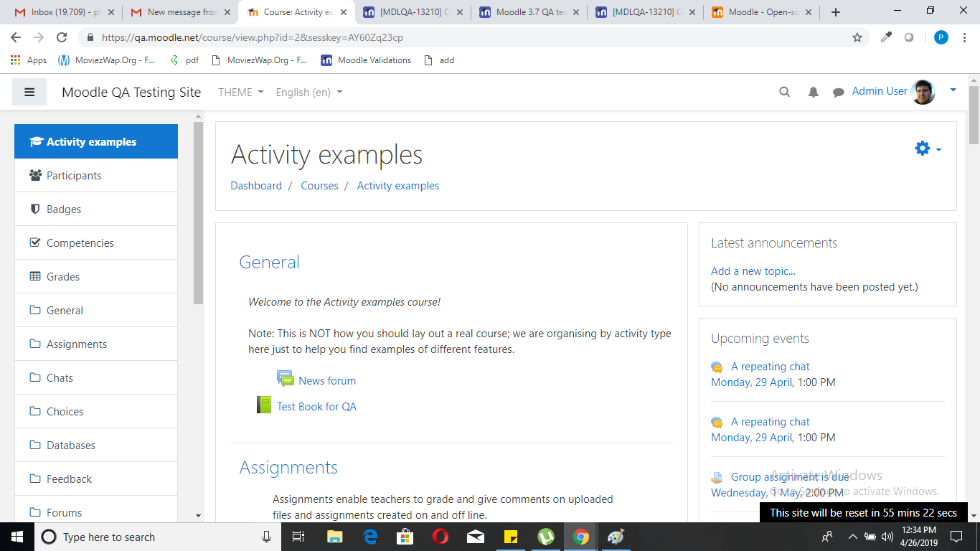
Task: Go to the Assignments section in sidebar
Action: (x=96, y=344)
